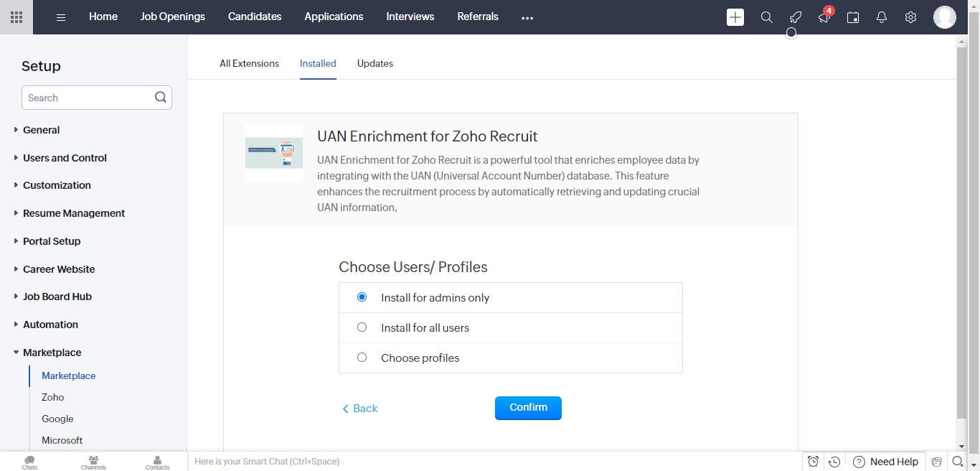
Task: Open the Job Openings module
Action: 173,17
